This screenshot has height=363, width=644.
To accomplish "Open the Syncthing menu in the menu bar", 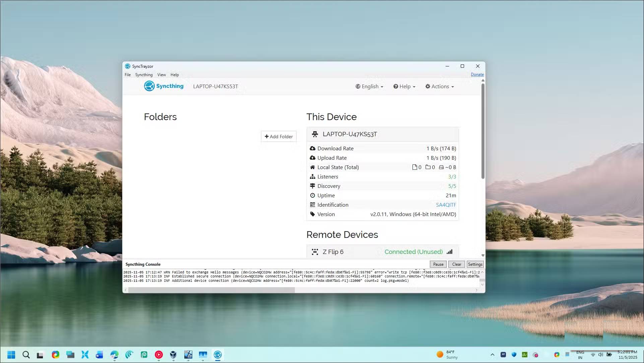I will (144, 74).
